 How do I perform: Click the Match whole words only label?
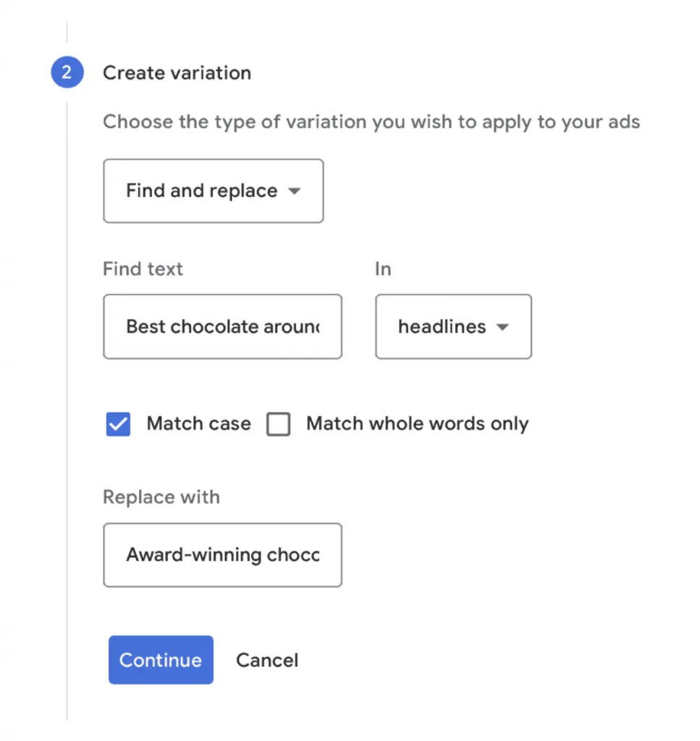click(x=418, y=424)
